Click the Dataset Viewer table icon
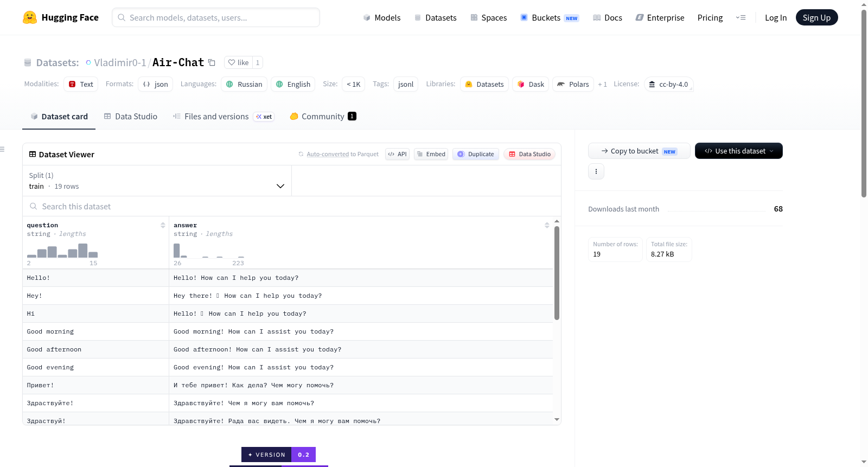This screenshot has width=868, height=467. (33, 155)
